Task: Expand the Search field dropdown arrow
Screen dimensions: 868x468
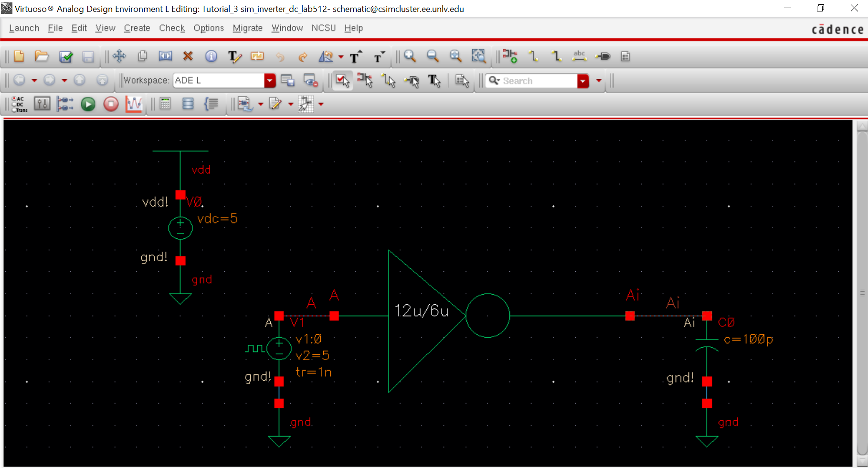Action: (582, 81)
